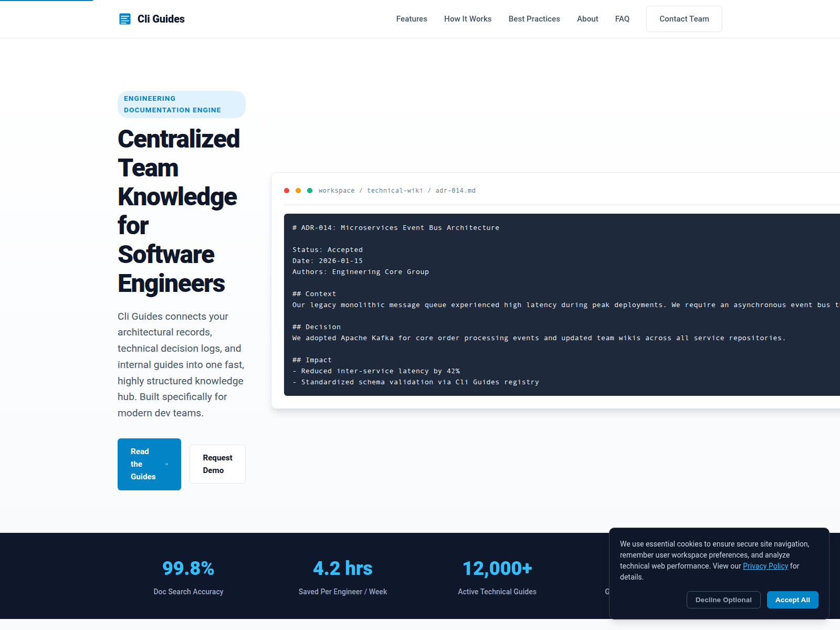
Task: Click the Request Demo button
Action: coord(217,464)
